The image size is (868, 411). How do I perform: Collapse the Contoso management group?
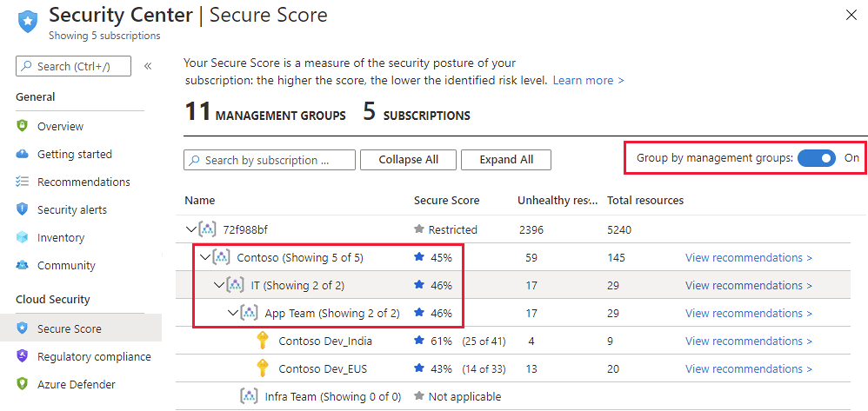205,257
